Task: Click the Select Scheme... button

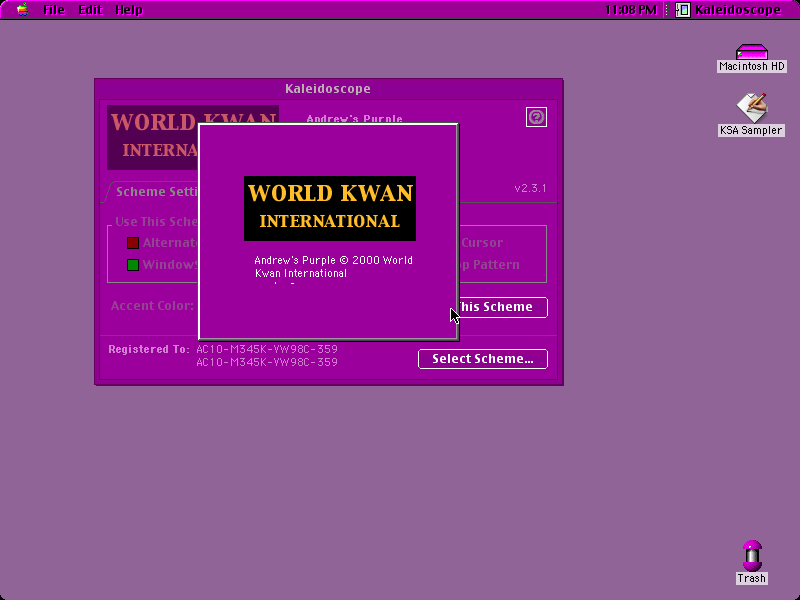Action: pyautogui.click(x=483, y=359)
